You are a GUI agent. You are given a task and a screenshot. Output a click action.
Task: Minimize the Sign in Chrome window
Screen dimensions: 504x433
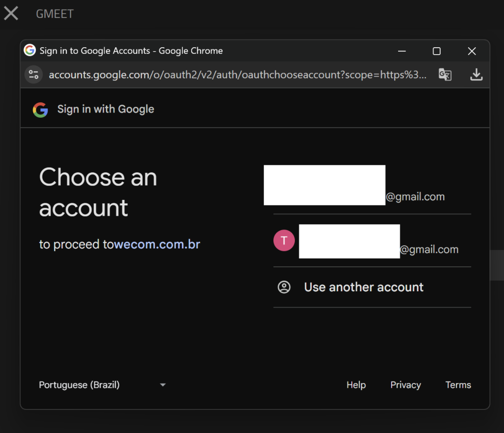click(x=402, y=51)
